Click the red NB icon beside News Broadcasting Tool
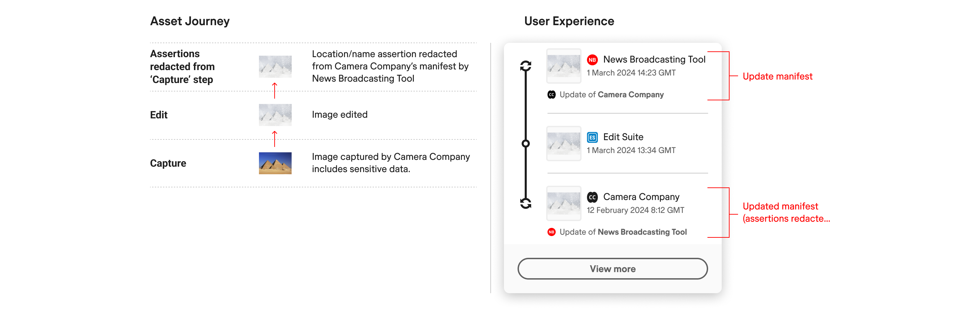The image size is (980, 334). (592, 60)
